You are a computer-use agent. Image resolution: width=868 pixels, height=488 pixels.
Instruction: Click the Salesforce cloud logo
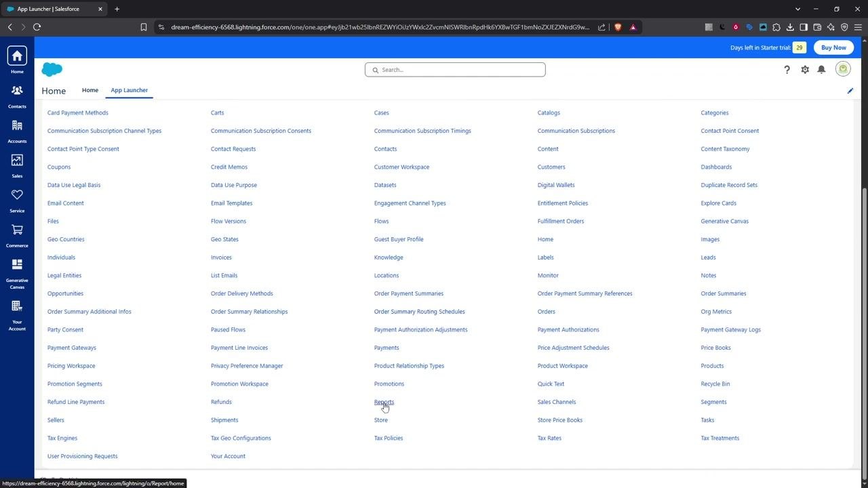point(52,69)
